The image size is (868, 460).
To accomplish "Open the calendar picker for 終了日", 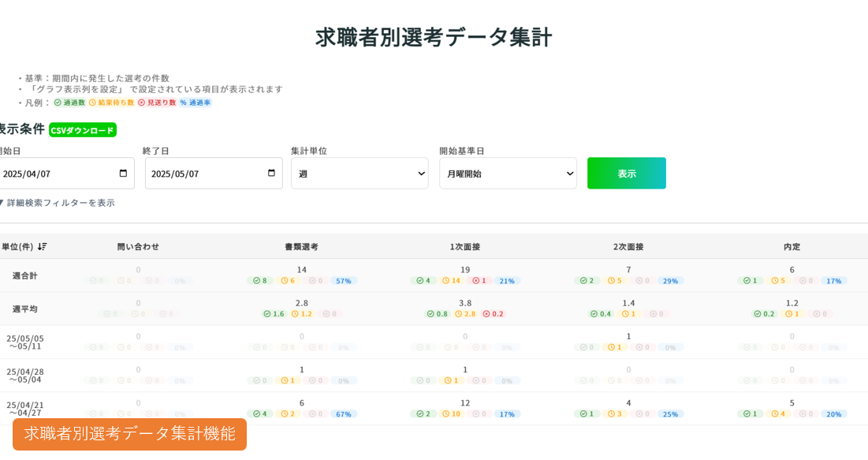I will pos(271,174).
